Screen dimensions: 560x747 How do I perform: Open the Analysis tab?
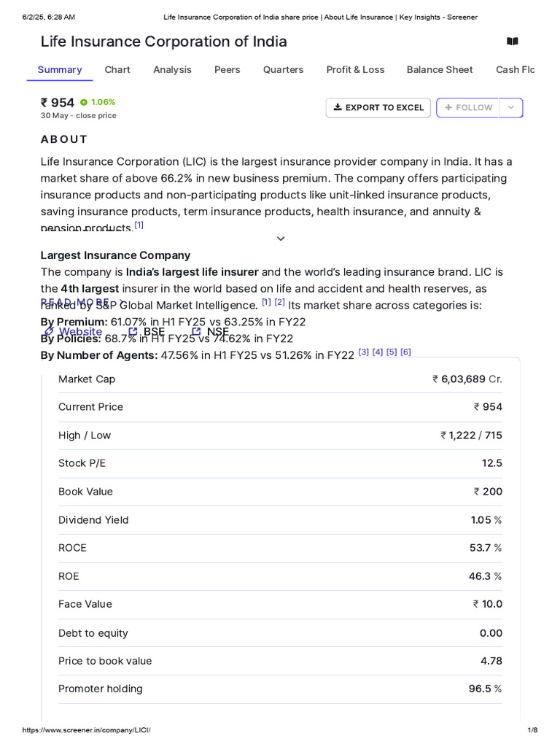172,69
